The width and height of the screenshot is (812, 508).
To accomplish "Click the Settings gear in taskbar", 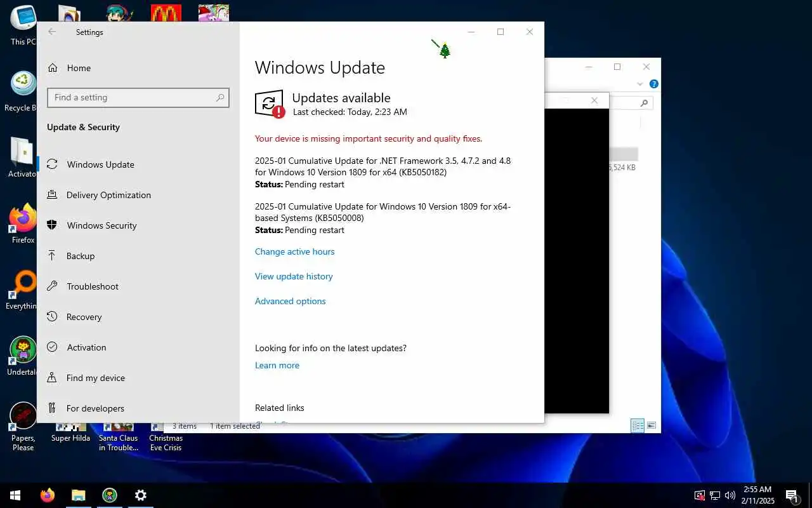I will tap(140, 495).
